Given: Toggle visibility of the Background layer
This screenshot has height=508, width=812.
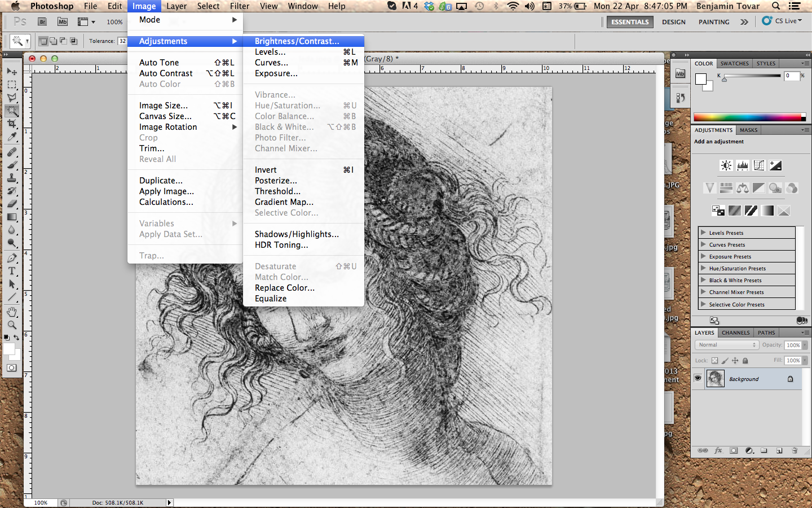Looking at the screenshot, I should [x=698, y=378].
